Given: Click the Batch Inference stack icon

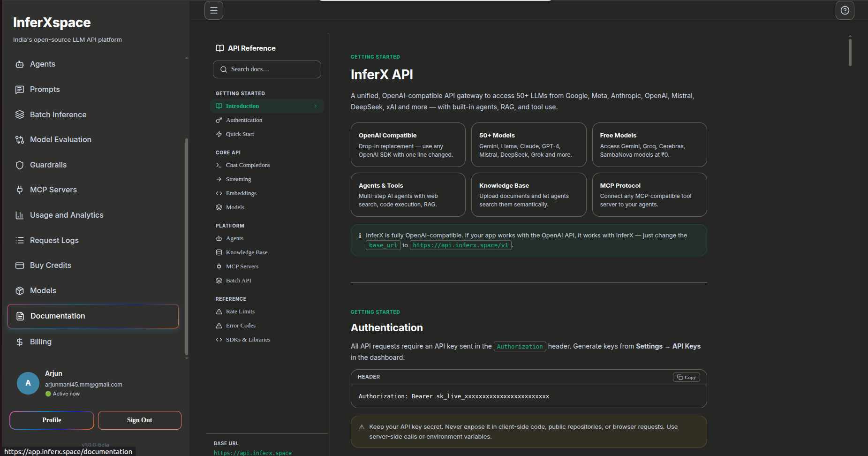Looking at the screenshot, I should [x=20, y=114].
